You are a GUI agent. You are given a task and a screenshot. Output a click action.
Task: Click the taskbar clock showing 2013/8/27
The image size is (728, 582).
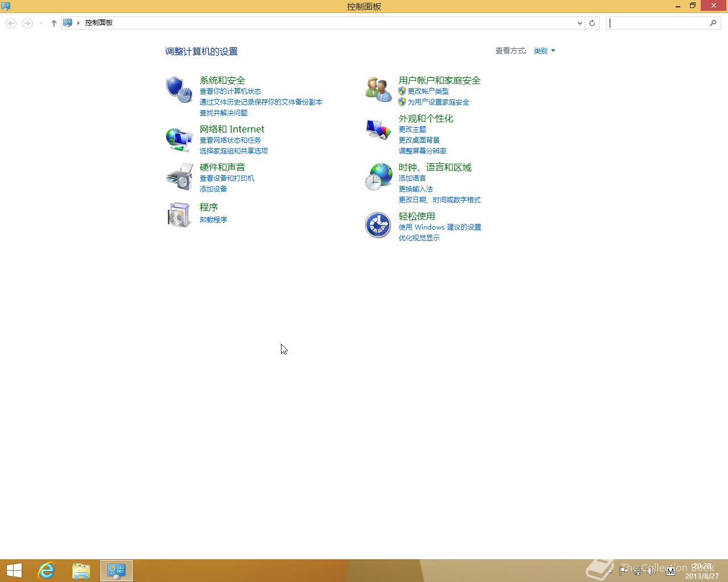pyautogui.click(x=702, y=571)
